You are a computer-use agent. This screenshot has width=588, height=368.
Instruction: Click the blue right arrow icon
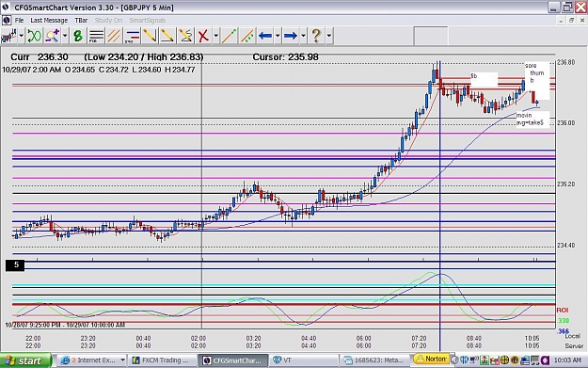point(291,36)
